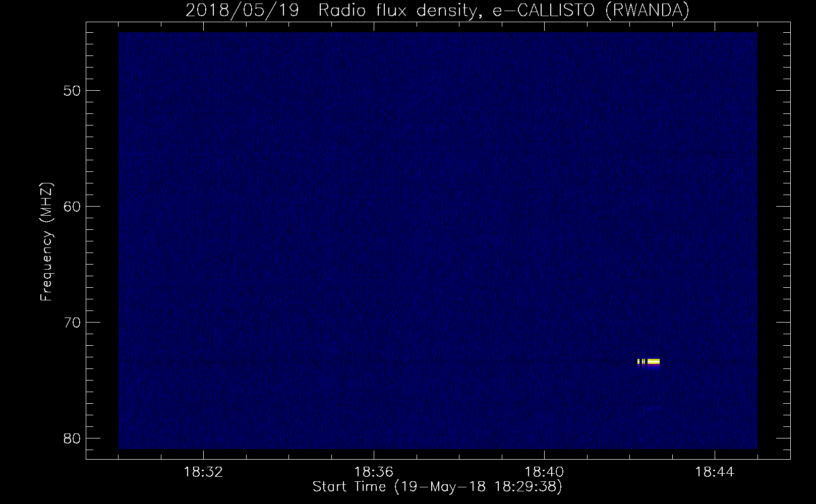Click the 18:36 time tick label
The height and width of the screenshot is (504, 816).
click(x=374, y=472)
